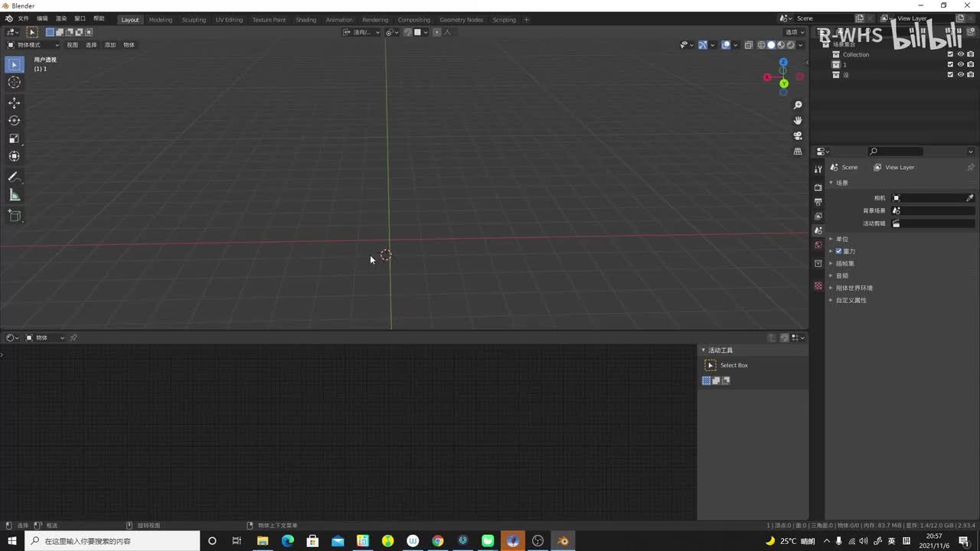
Task: Uncheck the 重力 (Gravity) checkbox
Action: (838, 251)
